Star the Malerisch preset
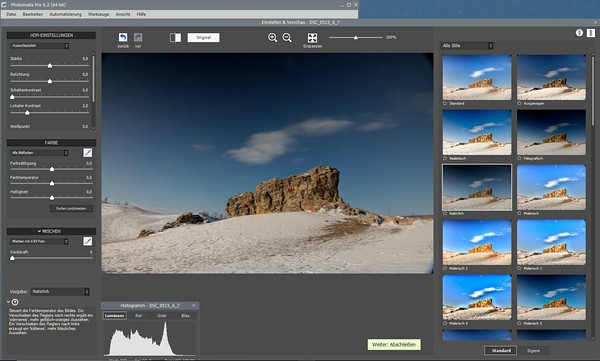The image size is (600, 361). (519, 213)
